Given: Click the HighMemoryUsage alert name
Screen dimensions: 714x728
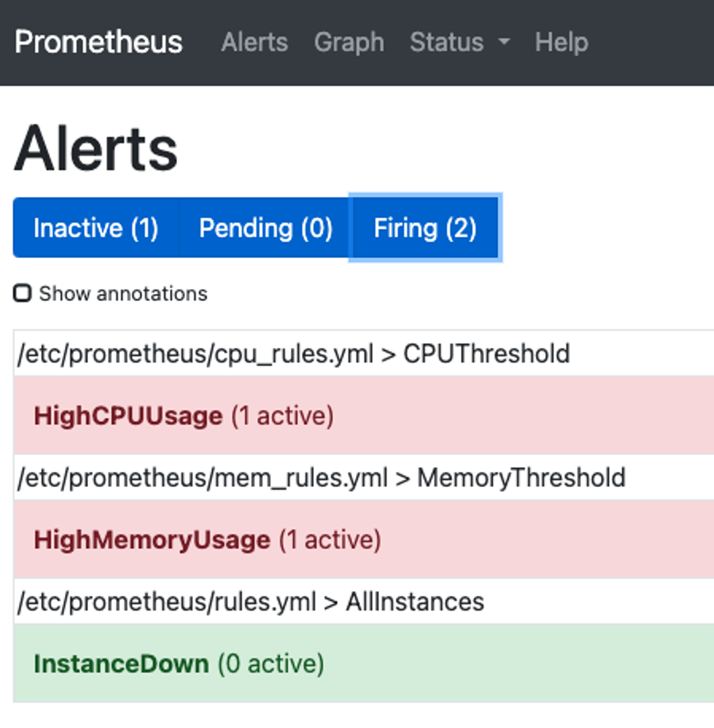Looking at the screenshot, I should (152, 540).
